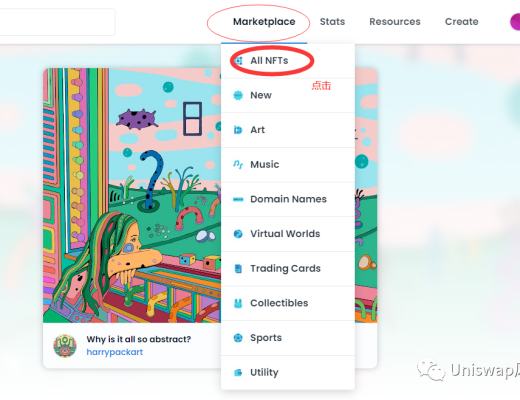Click the All NFTs grid icon
The width and height of the screenshot is (520, 400).
(x=238, y=61)
